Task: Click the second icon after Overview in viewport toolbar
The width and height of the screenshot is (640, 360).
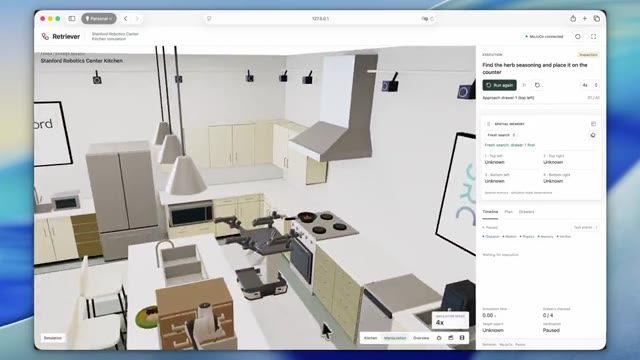Action: pos(451,338)
